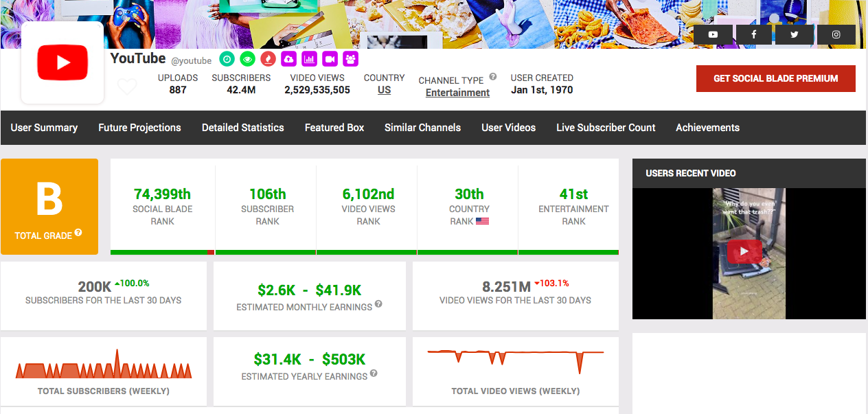Viewport: 868px width, 414px height.
Task: Play the user's recent video thumbnail
Action: point(744,252)
